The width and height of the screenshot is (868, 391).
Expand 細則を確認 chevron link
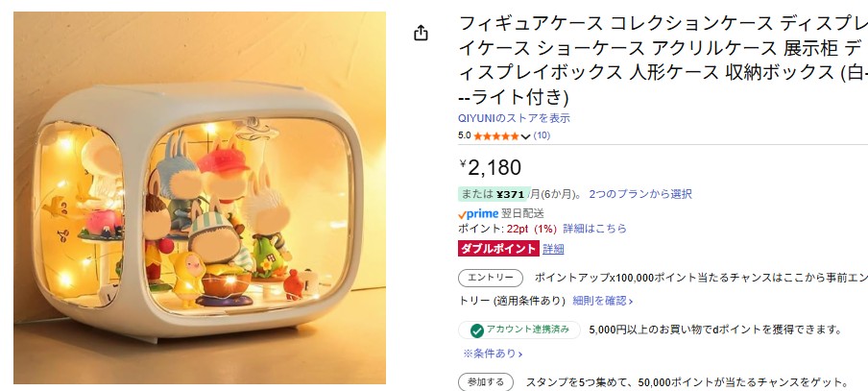(x=603, y=301)
